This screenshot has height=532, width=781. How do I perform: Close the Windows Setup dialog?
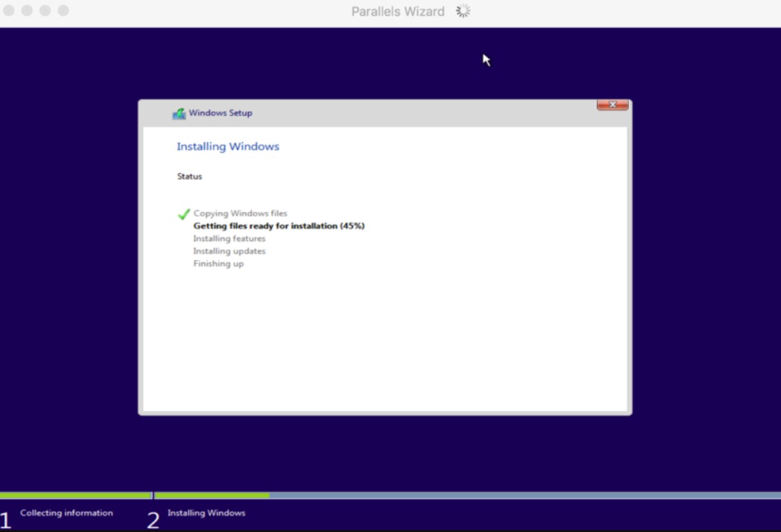pos(612,104)
